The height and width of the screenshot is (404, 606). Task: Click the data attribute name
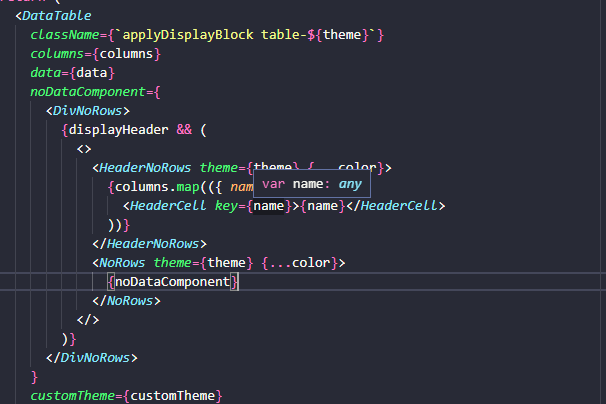click(x=46, y=73)
